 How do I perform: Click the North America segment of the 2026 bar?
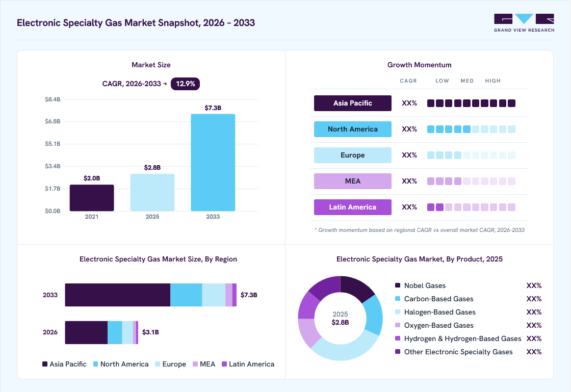tap(115, 332)
